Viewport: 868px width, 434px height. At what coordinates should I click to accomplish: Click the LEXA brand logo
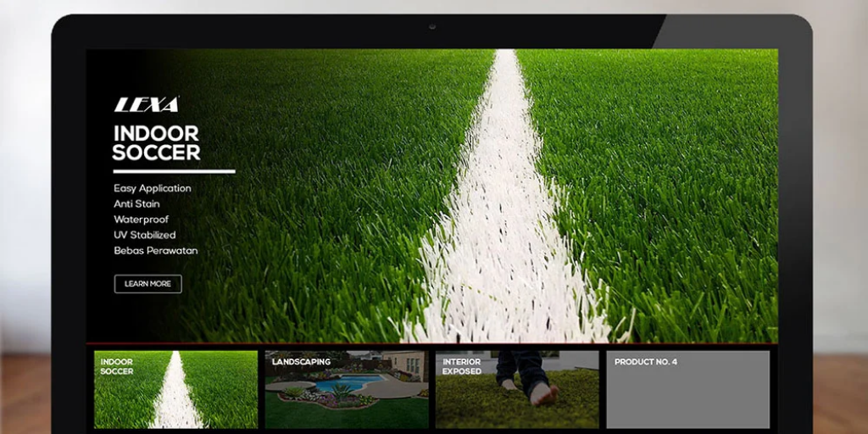[147, 105]
